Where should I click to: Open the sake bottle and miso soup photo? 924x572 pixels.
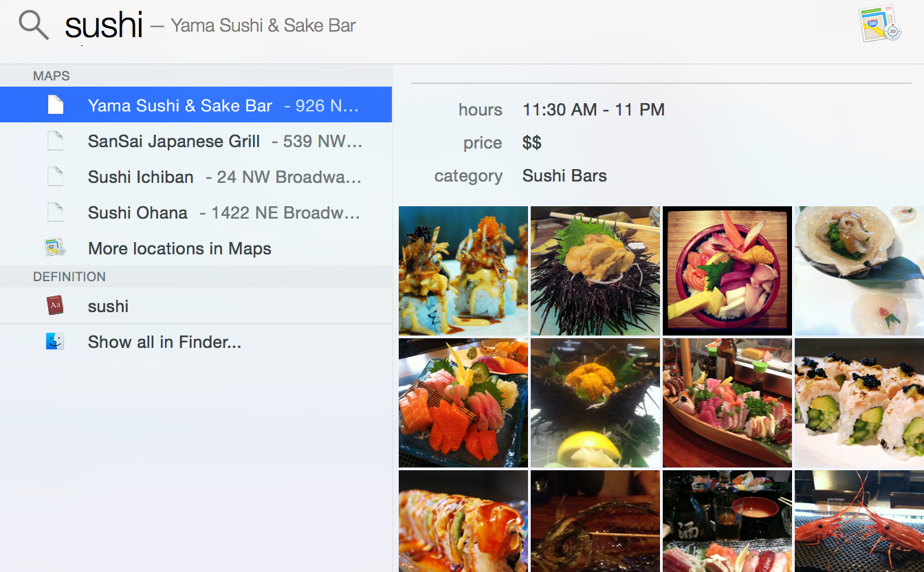click(x=727, y=521)
